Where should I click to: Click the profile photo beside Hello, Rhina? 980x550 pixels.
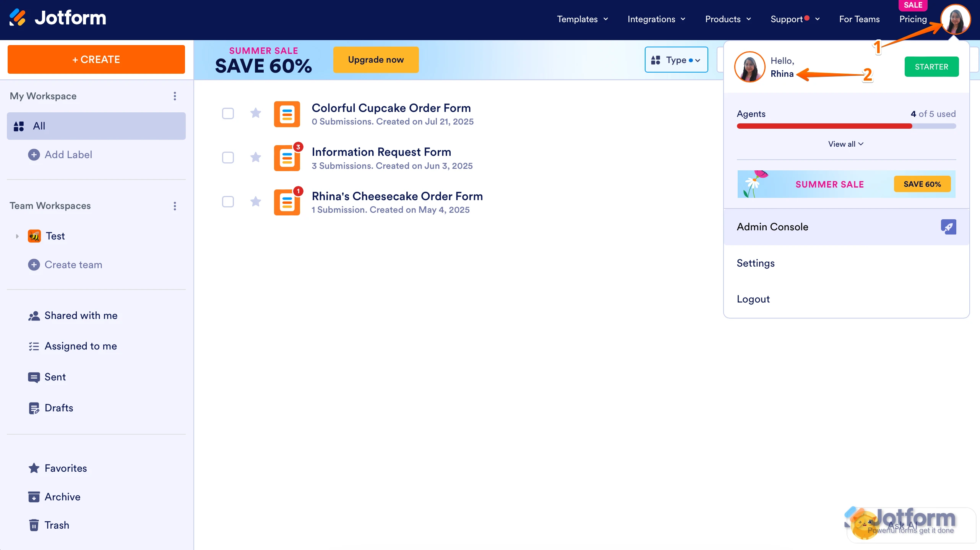coord(750,67)
